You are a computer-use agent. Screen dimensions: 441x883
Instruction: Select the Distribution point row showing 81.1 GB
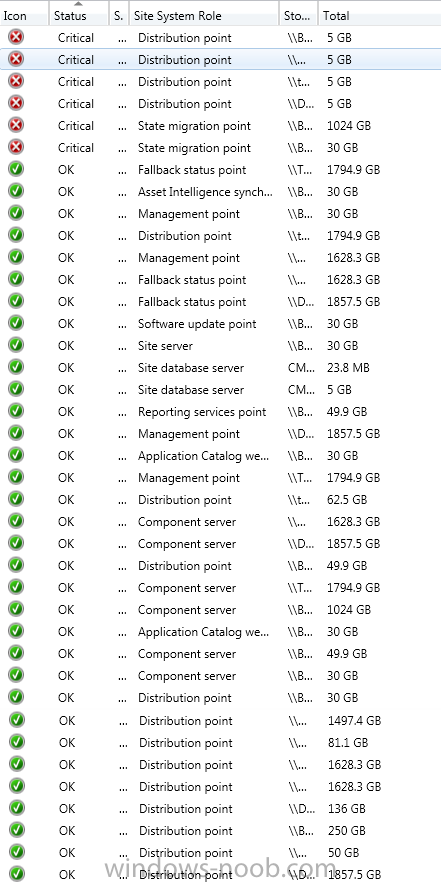(x=220, y=743)
